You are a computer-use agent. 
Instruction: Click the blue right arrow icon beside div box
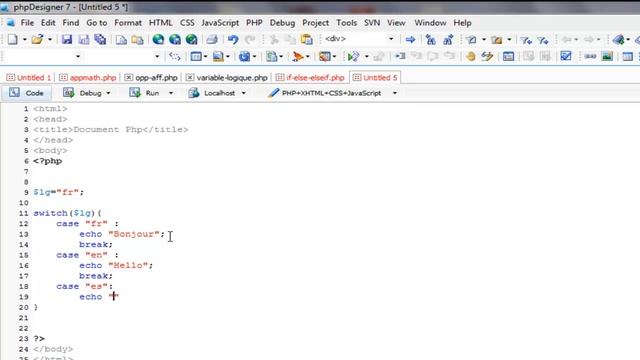(x=410, y=39)
